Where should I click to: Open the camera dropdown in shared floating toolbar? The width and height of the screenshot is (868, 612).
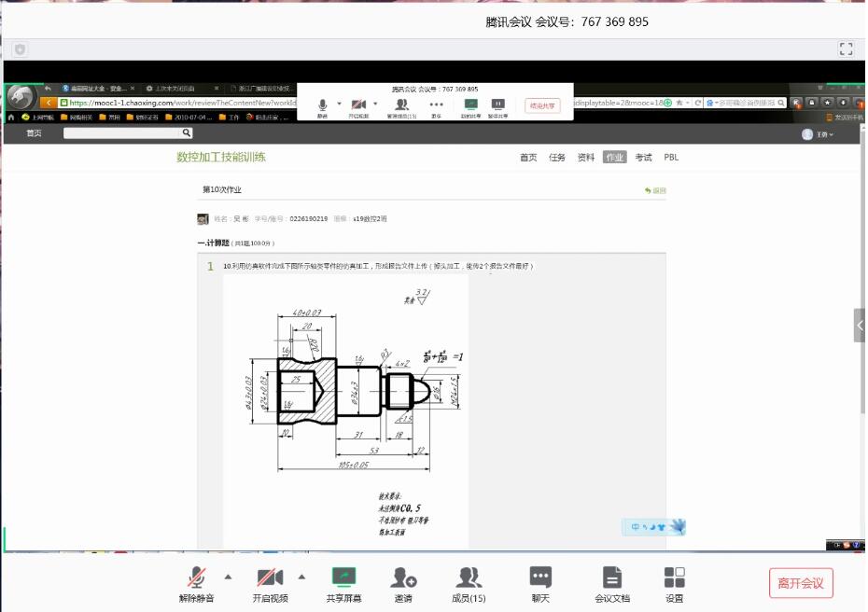point(375,104)
